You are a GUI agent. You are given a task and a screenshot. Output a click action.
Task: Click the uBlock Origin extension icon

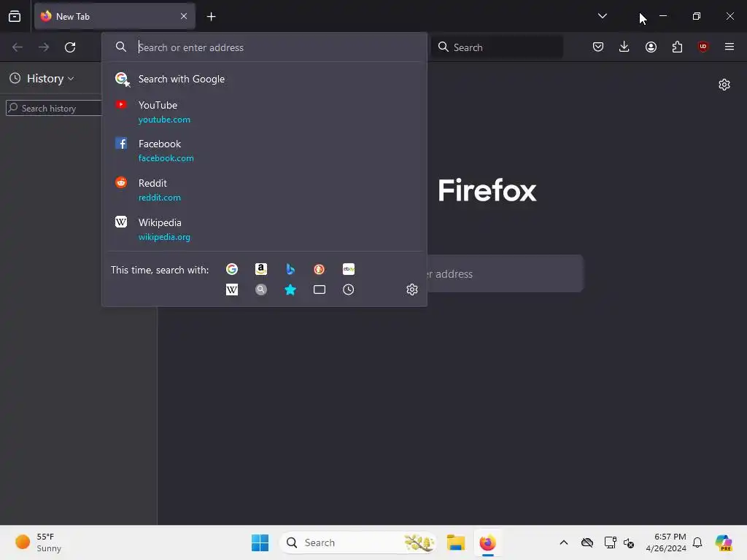[x=703, y=47]
